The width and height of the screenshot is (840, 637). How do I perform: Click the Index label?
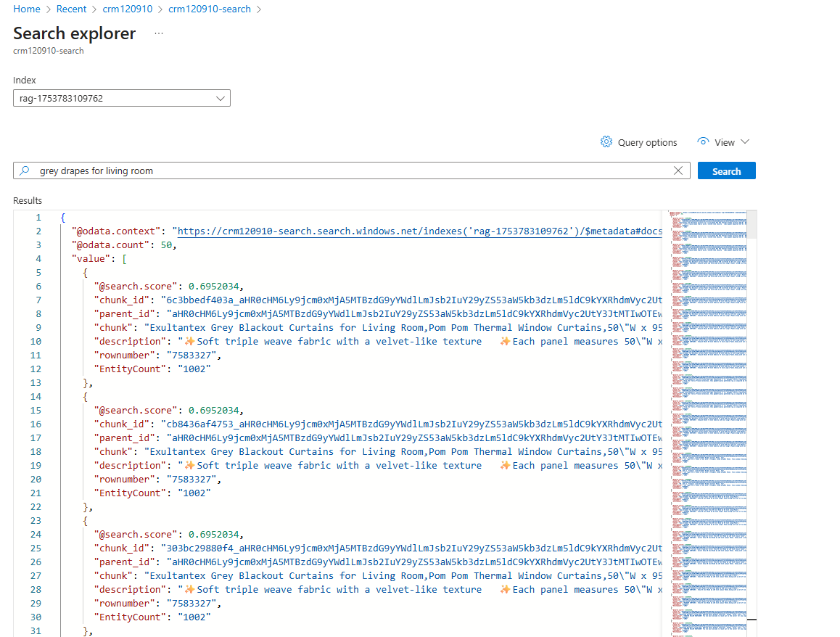coord(25,80)
